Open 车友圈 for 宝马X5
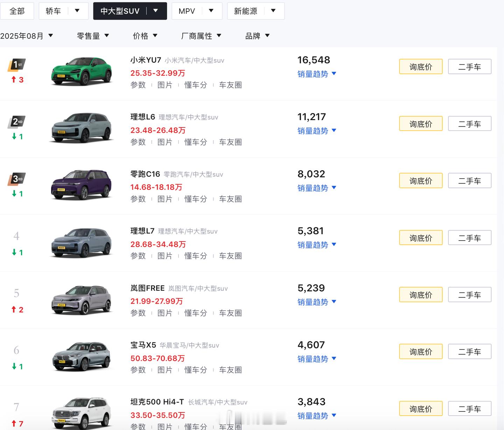Screen dimensions: 504x430 click(x=230, y=370)
